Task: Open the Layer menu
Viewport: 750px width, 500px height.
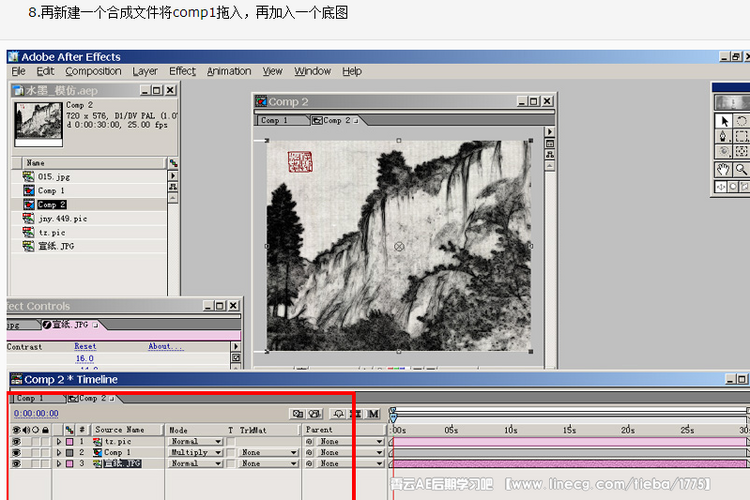Action: (x=145, y=71)
